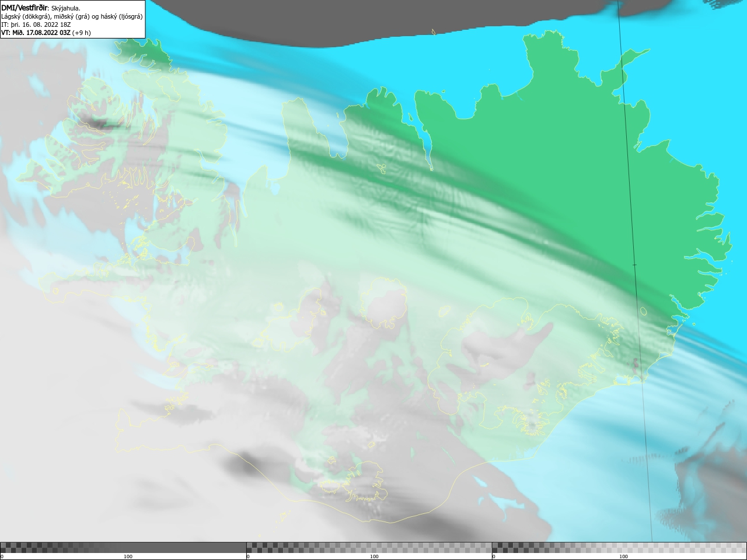Click the light grey high-cloud color scale bar
The image size is (747, 560).
click(x=619, y=547)
